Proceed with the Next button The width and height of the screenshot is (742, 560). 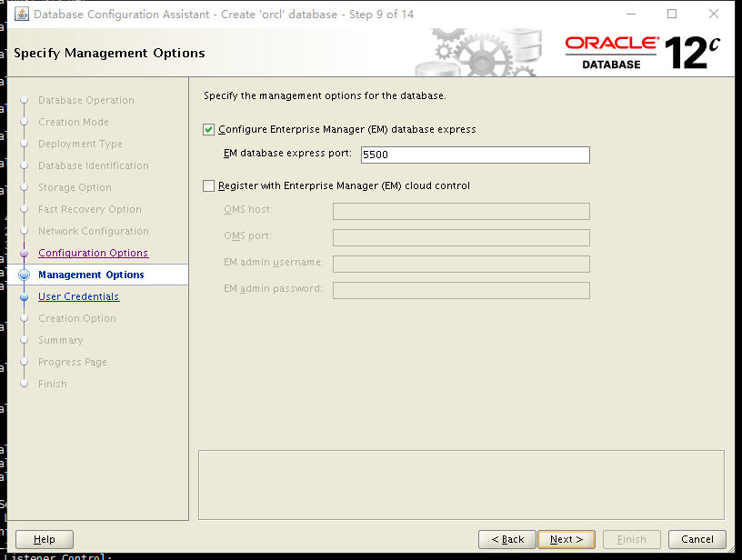pos(567,539)
